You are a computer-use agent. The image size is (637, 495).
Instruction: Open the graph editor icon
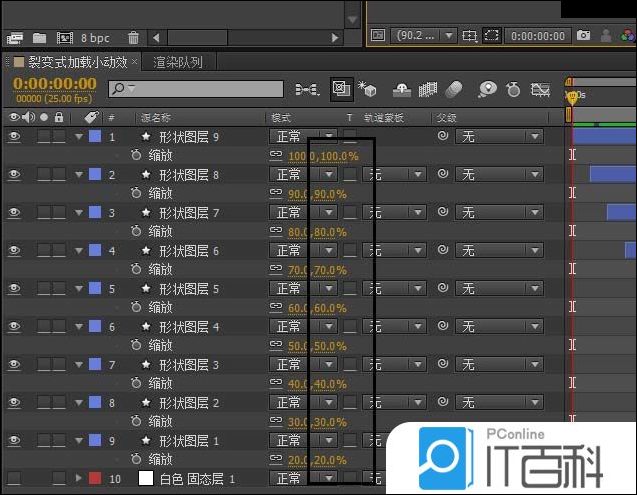pyautogui.click(x=541, y=89)
